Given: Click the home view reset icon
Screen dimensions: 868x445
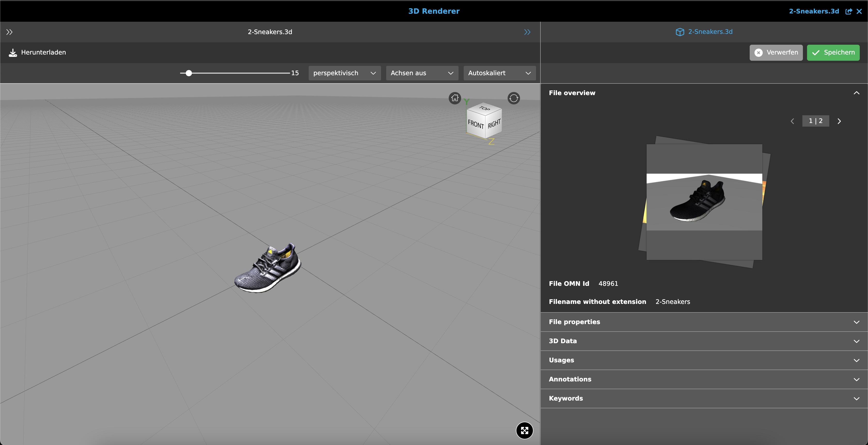Looking at the screenshot, I should pyautogui.click(x=455, y=98).
